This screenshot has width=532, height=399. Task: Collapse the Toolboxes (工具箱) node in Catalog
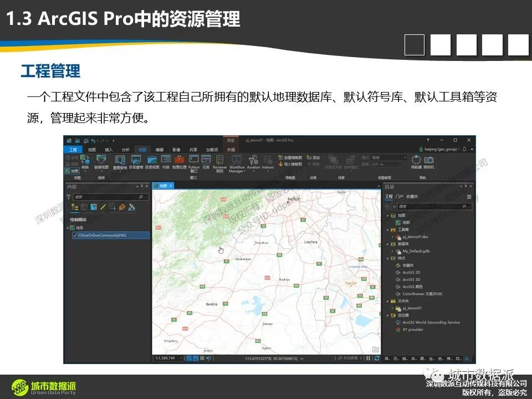click(x=388, y=229)
